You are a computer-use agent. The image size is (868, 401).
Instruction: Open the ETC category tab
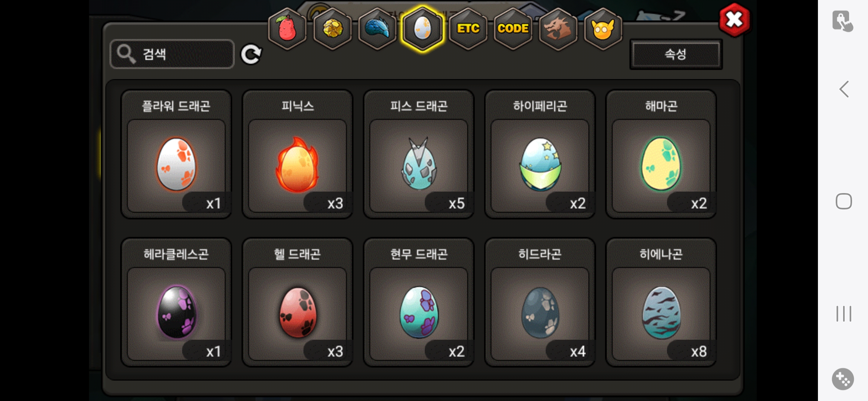pos(468,29)
